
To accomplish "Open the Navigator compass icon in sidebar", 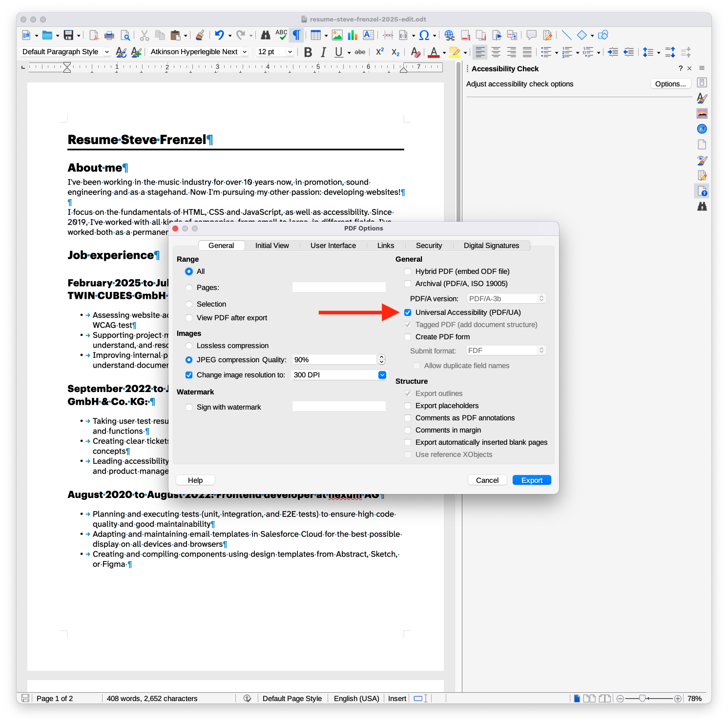I will click(702, 129).
